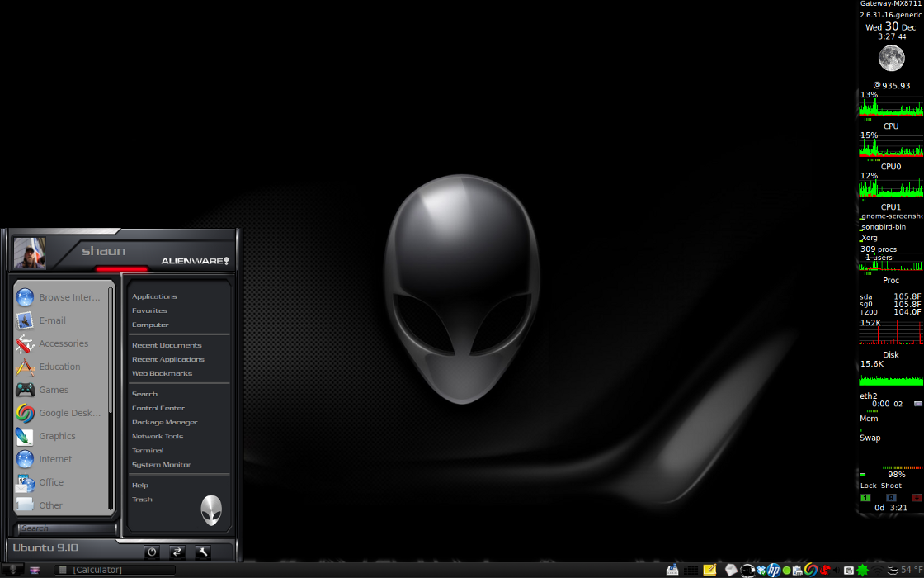Click the Google Desktop swirl tray icon

pos(811,570)
